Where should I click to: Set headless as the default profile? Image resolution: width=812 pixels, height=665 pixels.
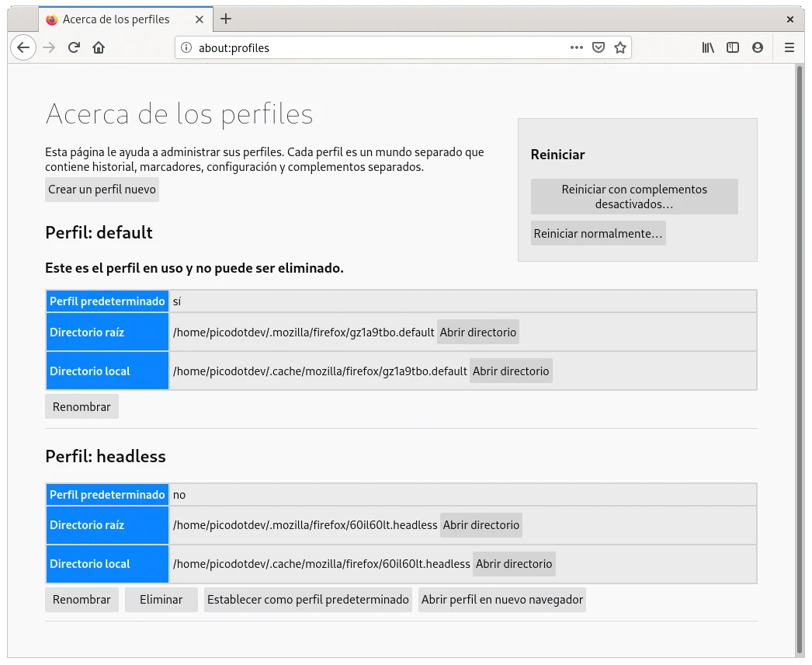[x=307, y=600]
